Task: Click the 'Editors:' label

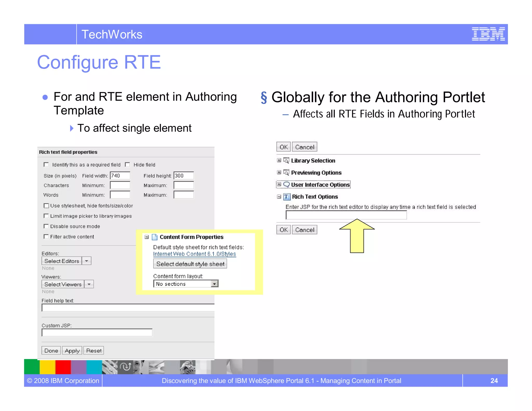Action: coord(50,254)
